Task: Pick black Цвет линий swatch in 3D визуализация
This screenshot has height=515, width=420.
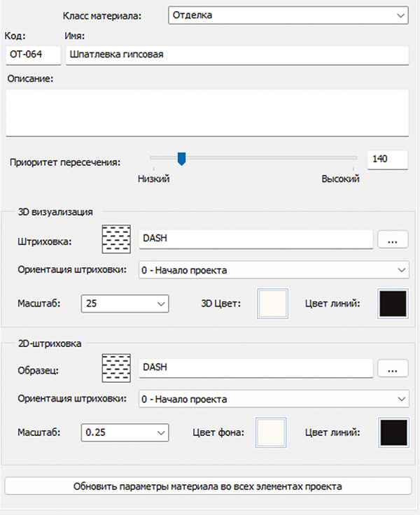Action: (393, 304)
